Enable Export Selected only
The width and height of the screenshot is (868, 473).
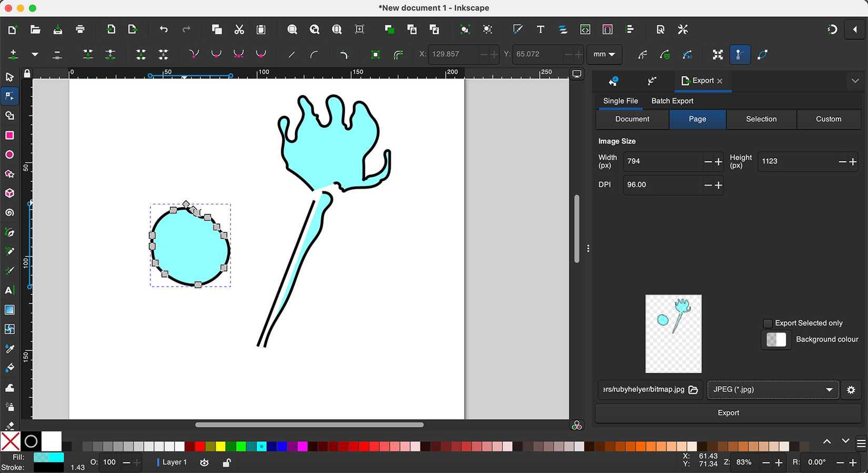(769, 323)
